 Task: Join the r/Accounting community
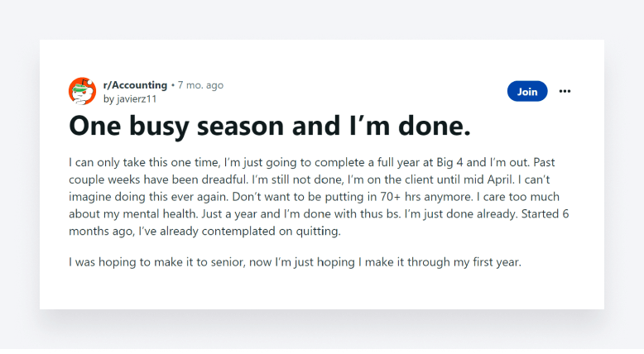527,91
